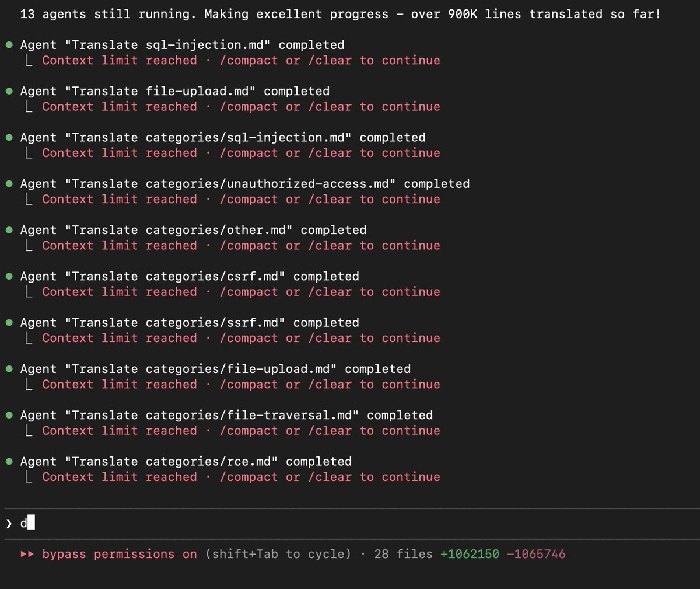Click the Agent "Translate categories/file-upload.md" completed line

click(215, 369)
